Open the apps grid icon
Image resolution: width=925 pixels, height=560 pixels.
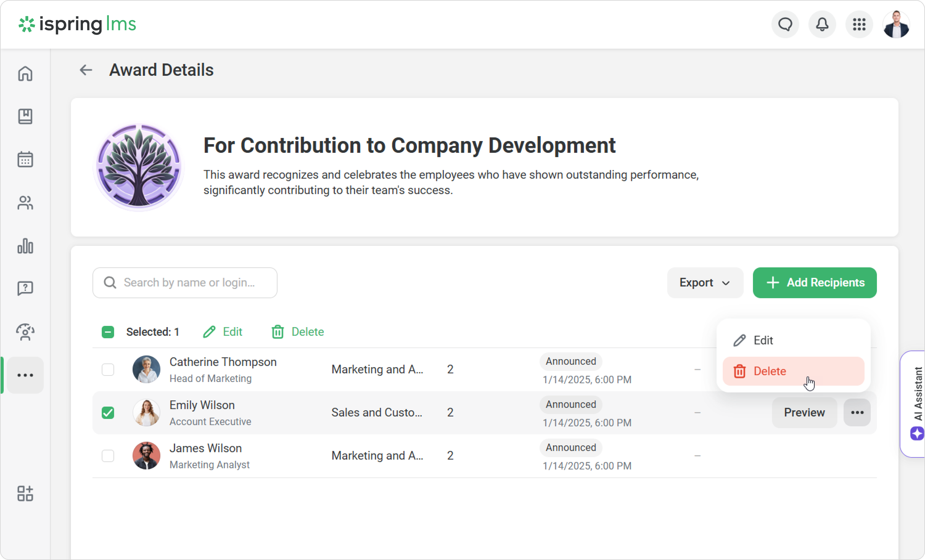tap(859, 25)
